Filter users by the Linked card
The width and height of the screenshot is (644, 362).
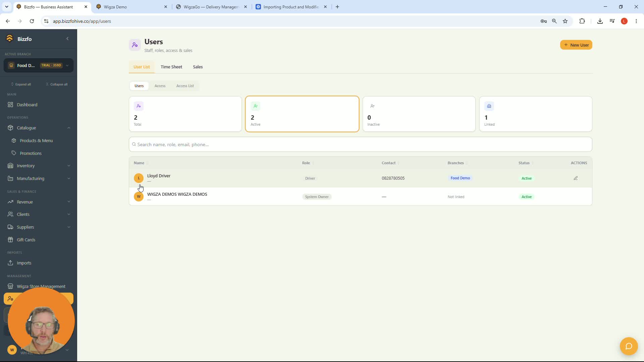pos(536,114)
